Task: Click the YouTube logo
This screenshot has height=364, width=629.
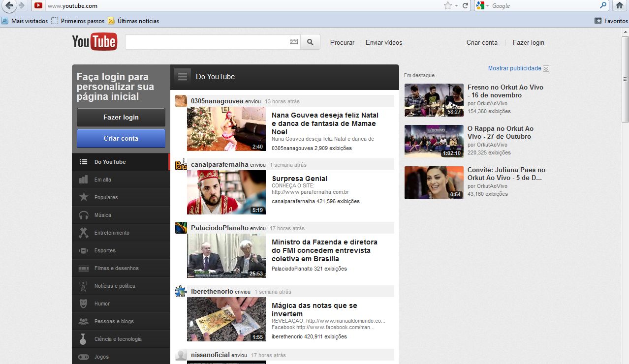Action: 94,42
